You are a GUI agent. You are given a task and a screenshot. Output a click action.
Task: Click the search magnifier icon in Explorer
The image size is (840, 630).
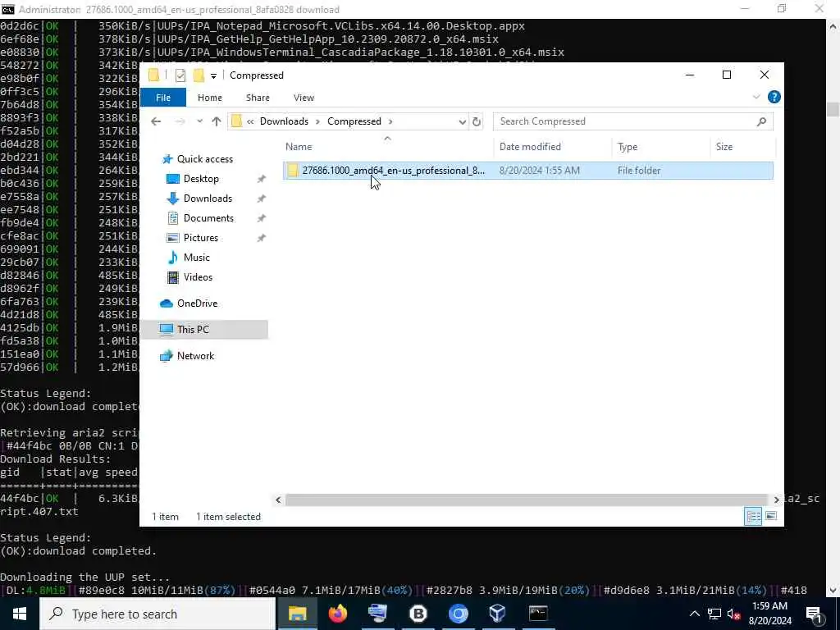click(761, 121)
